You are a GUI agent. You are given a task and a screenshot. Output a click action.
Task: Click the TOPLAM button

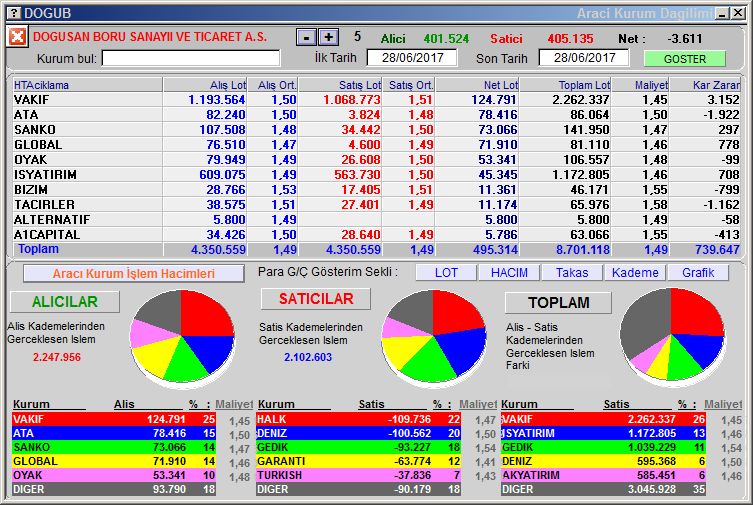pyautogui.click(x=559, y=302)
